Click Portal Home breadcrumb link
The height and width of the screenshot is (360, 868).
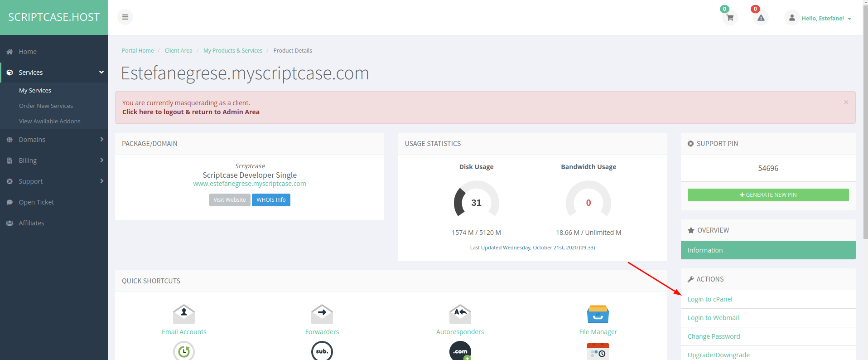[138, 51]
